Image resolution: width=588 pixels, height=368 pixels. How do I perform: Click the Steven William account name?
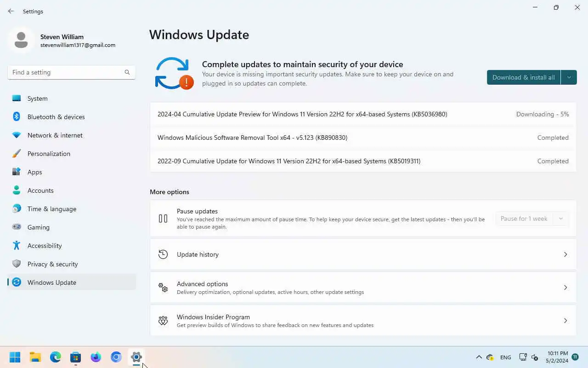coord(62,37)
